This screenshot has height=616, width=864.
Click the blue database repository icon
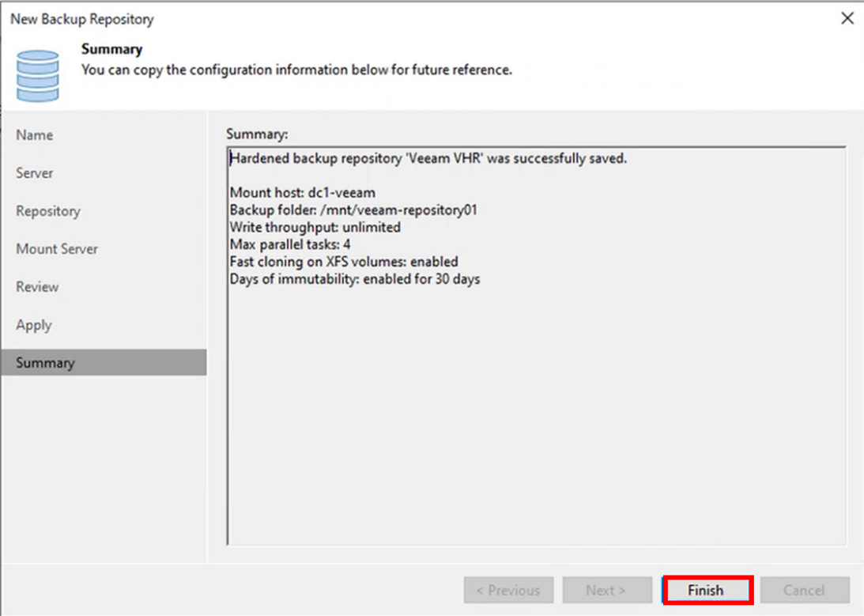pyautogui.click(x=37, y=75)
